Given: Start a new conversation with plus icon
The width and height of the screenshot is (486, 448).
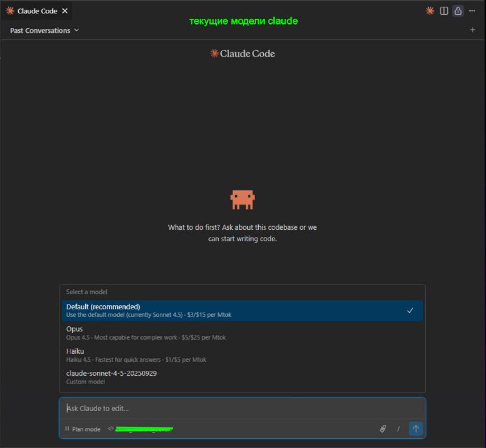Looking at the screenshot, I should 473,30.
